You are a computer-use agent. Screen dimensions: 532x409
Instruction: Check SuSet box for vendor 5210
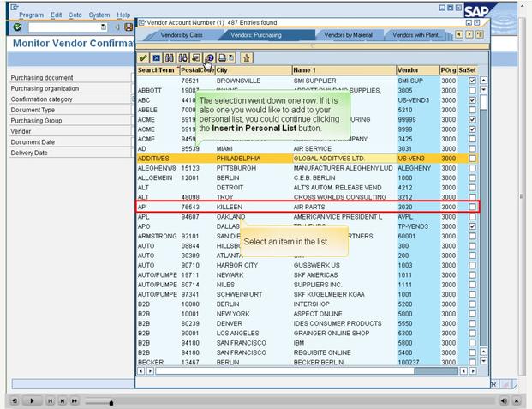coord(472,110)
